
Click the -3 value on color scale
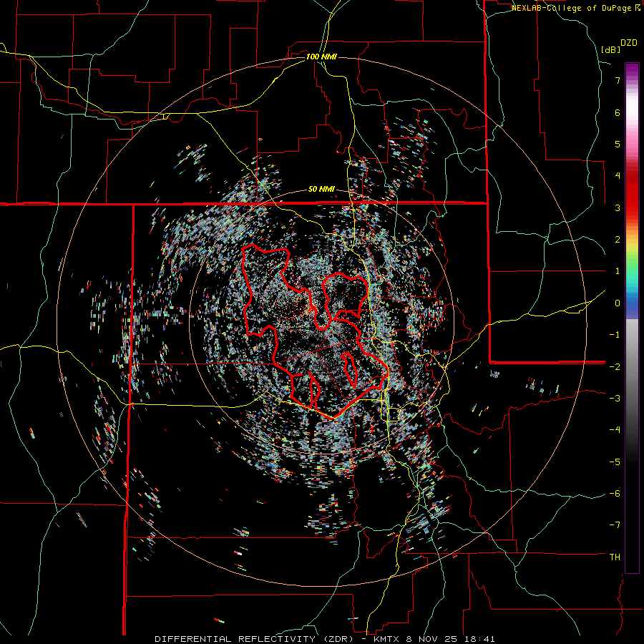615,399
